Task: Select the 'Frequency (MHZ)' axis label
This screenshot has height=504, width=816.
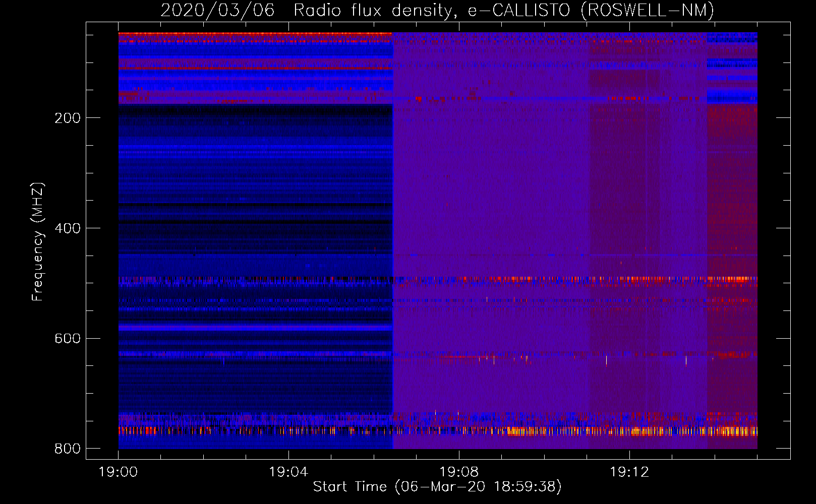Action: [38, 242]
